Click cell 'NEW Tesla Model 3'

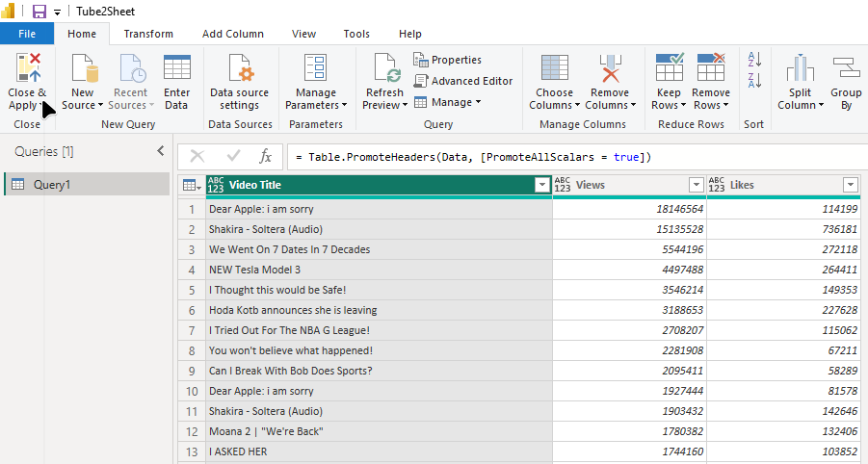(380, 270)
